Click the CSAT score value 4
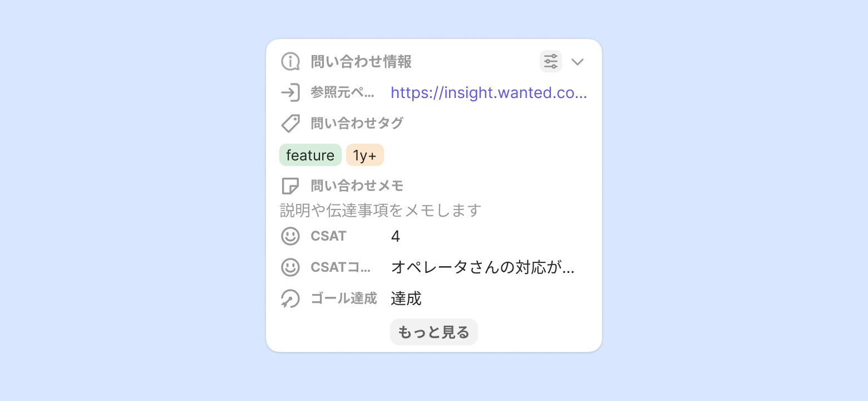Image resolution: width=868 pixels, height=401 pixels. 395,237
